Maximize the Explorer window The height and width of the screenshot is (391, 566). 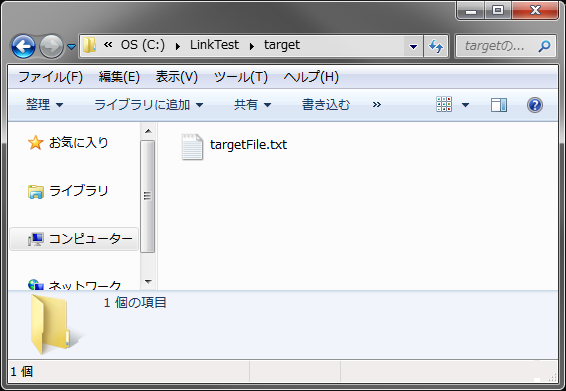[x=498, y=10]
